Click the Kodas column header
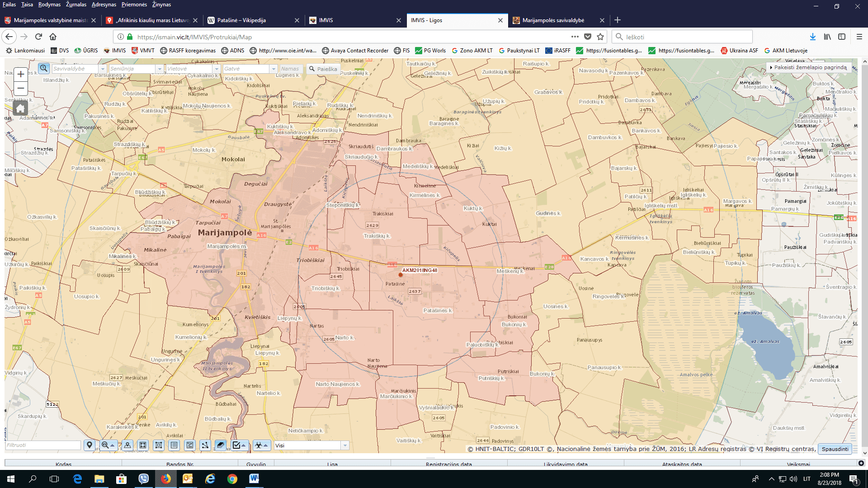 tap(63, 464)
